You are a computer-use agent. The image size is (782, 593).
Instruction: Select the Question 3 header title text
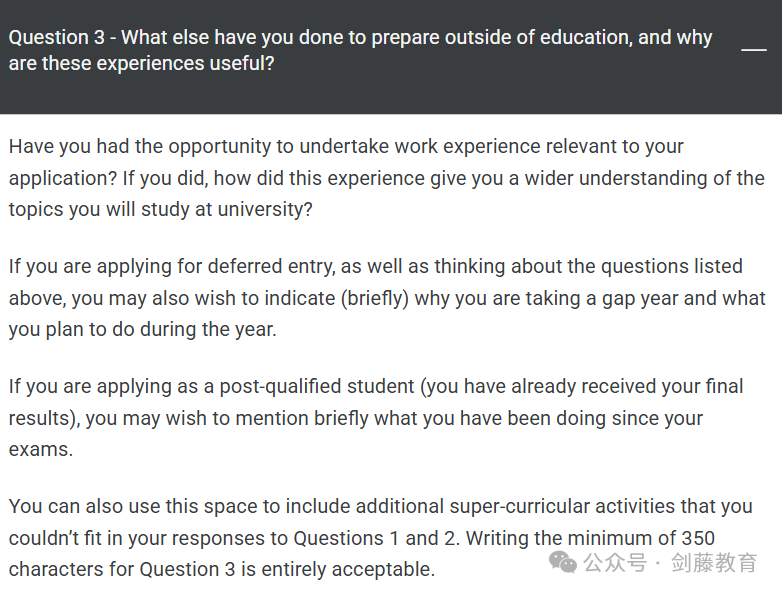coord(360,50)
